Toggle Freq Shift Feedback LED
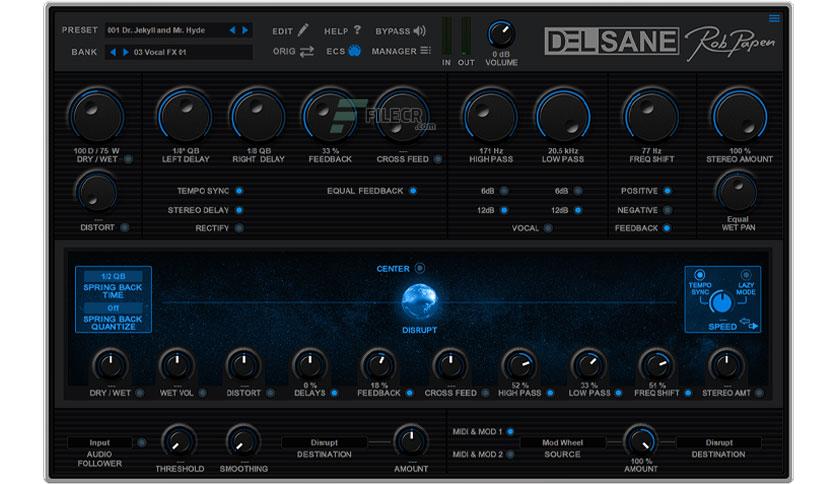Viewport: 836px width, 484px height. click(667, 228)
